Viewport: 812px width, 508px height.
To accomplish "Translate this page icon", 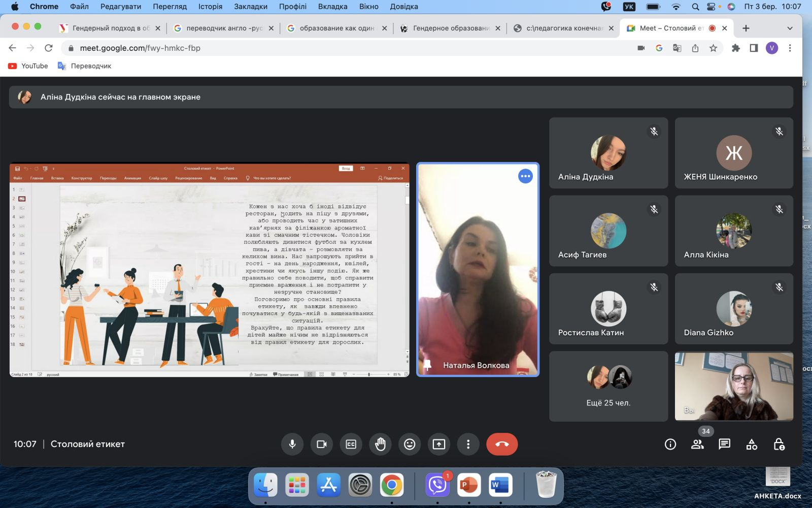I will click(677, 48).
